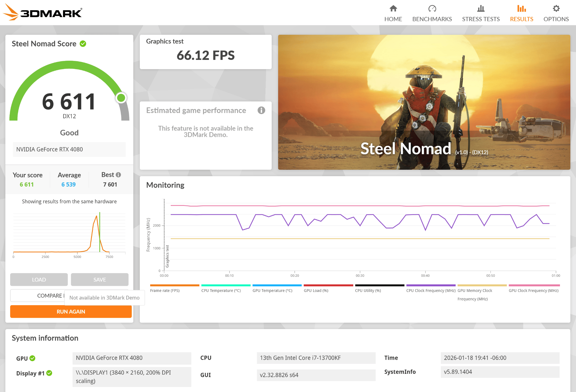
Task: Open the Home section icon
Action: click(x=393, y=8)
